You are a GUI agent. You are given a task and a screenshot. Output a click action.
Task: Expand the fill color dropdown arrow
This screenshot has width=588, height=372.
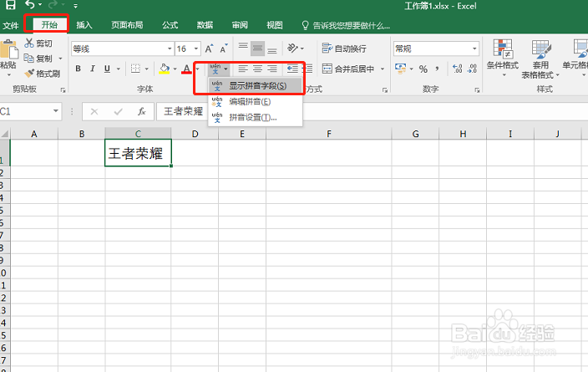pyautogui.click(x=175, y=69)
